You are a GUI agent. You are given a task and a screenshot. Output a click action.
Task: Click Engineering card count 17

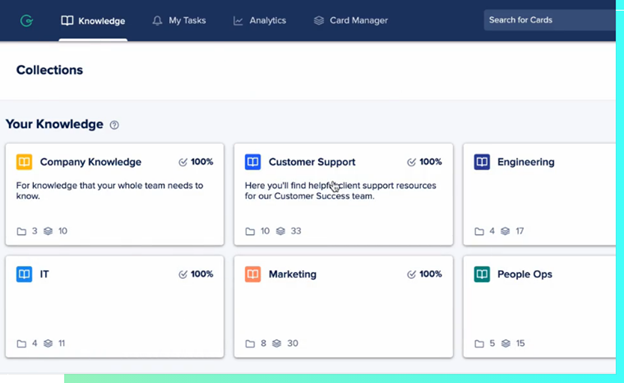click(x=520, y=231)
